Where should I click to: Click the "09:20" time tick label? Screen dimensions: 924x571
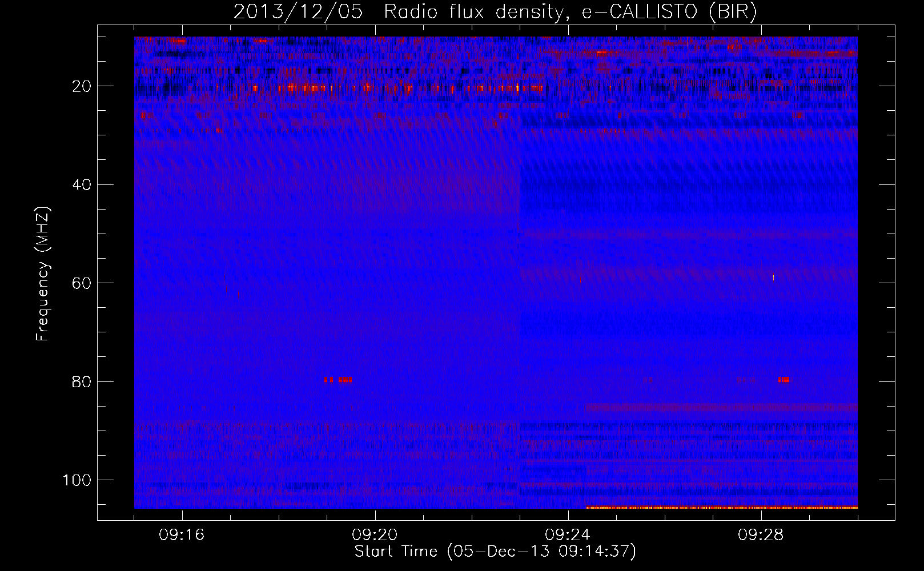tap(375, 535)
